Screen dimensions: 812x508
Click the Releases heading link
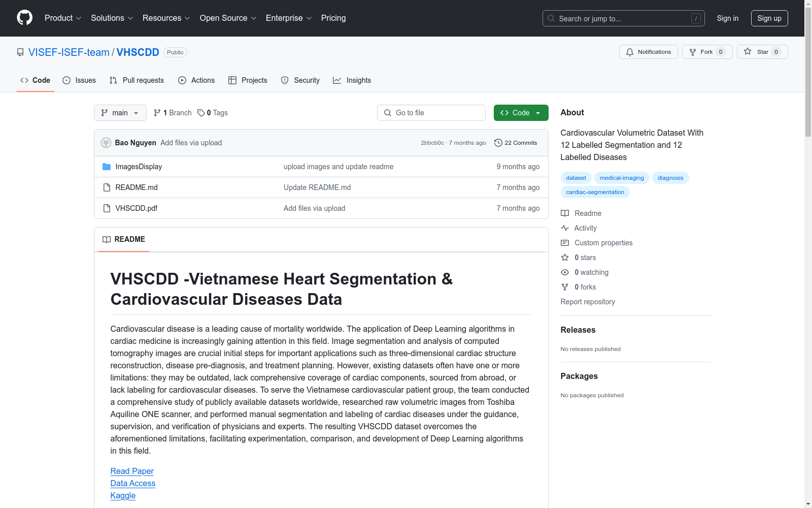point(578,330)
